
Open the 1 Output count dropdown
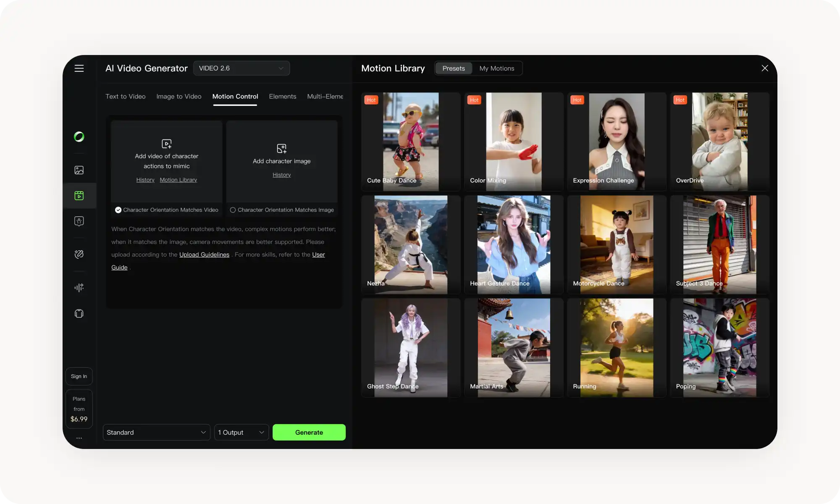coord(241,432)
